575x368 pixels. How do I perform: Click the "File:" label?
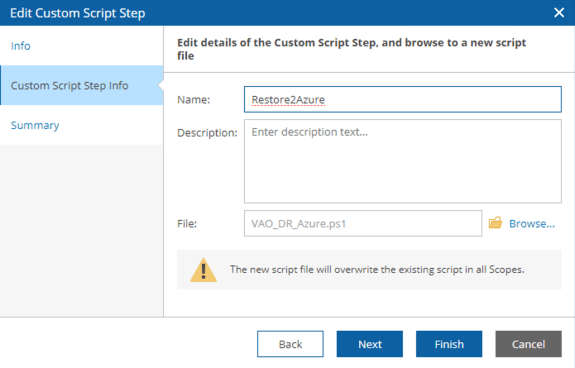point(187,224)
